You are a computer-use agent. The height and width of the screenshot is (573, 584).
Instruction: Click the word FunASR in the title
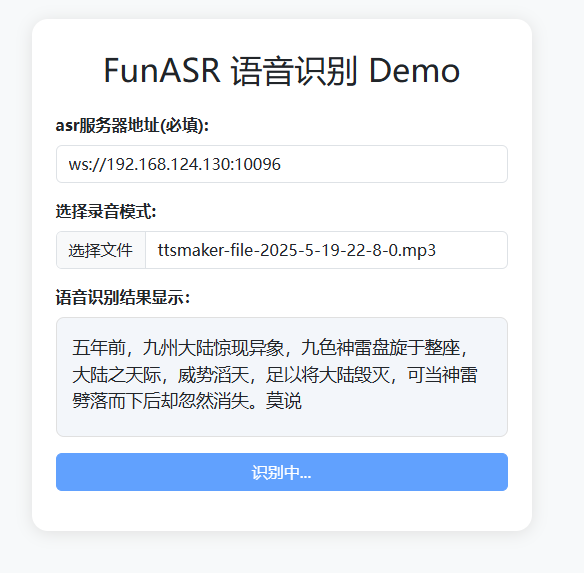coord(162,70)
